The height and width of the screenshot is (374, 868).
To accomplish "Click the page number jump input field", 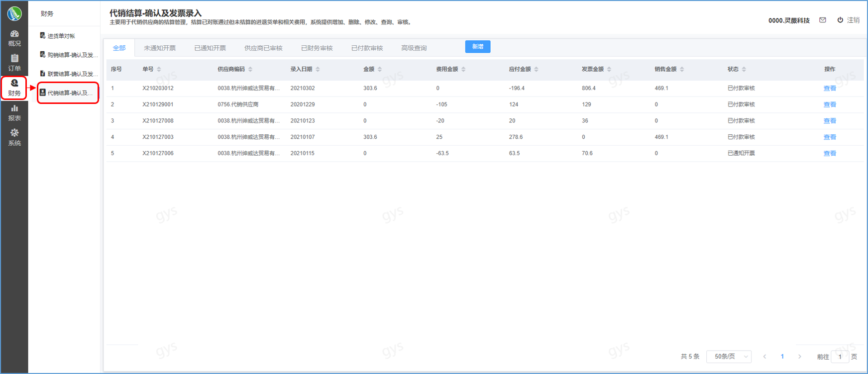I will [840, 357].
